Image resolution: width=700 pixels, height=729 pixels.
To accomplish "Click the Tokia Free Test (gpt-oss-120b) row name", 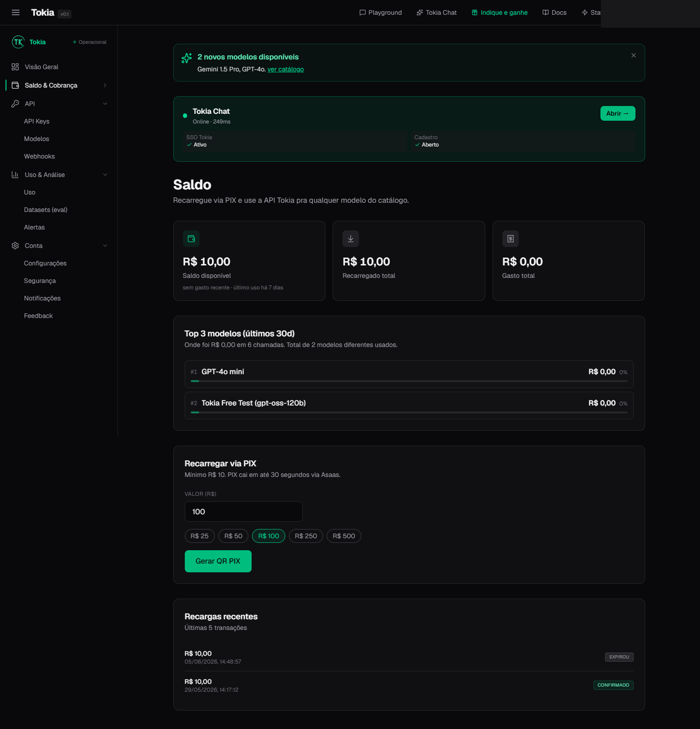I will pos(253,403).
